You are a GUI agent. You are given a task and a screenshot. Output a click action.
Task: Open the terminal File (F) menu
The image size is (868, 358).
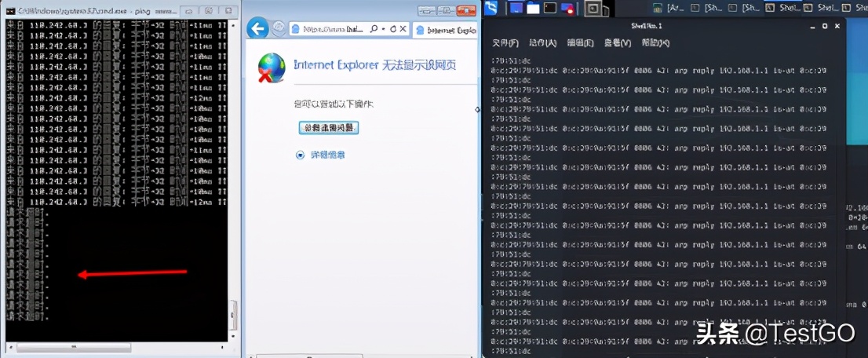point(505,42)
